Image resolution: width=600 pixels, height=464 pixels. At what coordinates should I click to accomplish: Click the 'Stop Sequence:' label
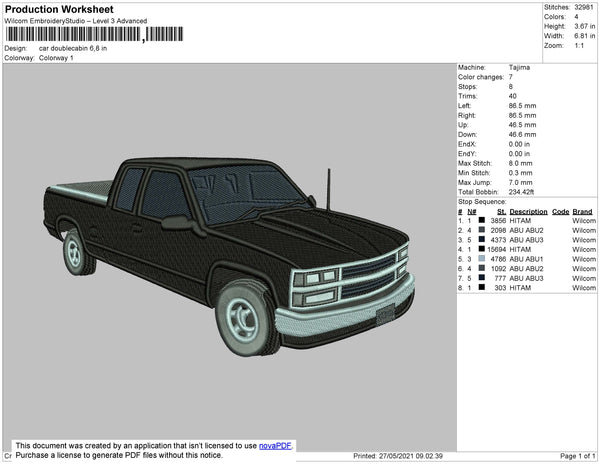(x=482, y=202)
